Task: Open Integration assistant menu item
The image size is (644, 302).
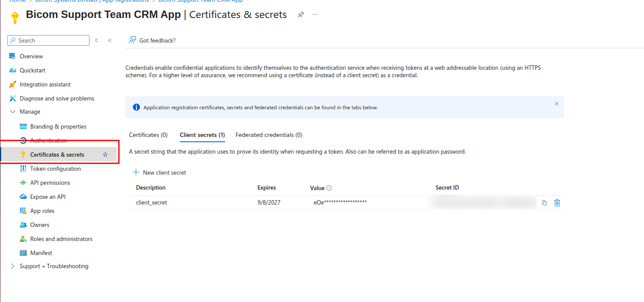Action: (45, 84)
